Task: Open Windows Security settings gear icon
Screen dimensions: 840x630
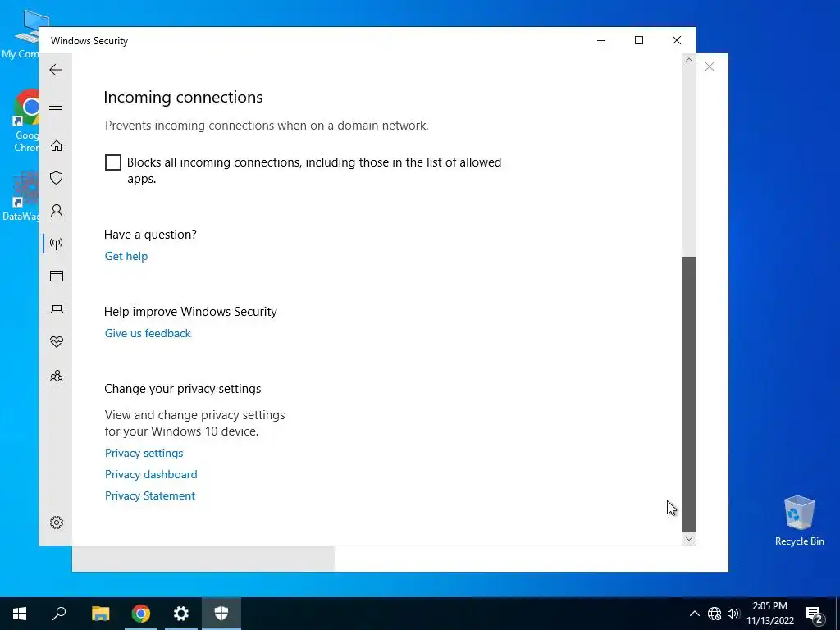Action: 57,523
